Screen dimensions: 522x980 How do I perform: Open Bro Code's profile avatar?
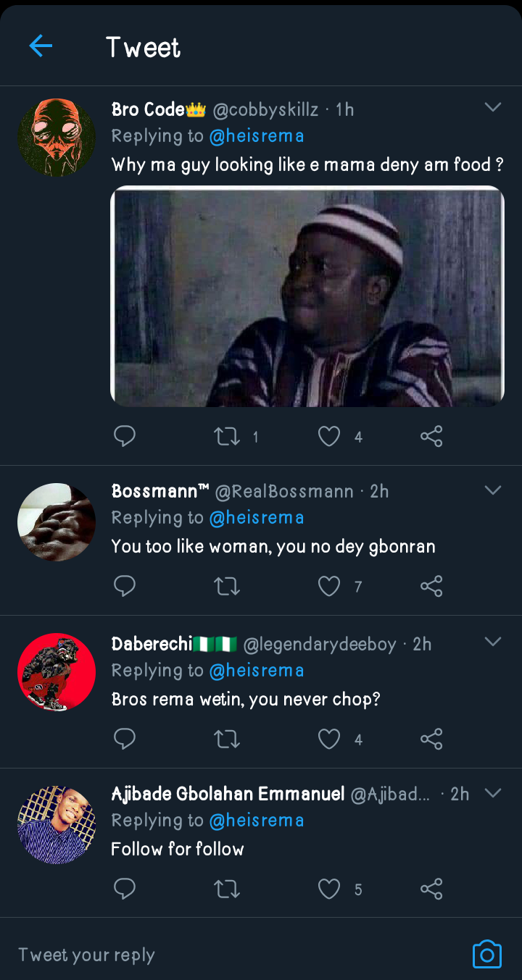coord(57,138)
